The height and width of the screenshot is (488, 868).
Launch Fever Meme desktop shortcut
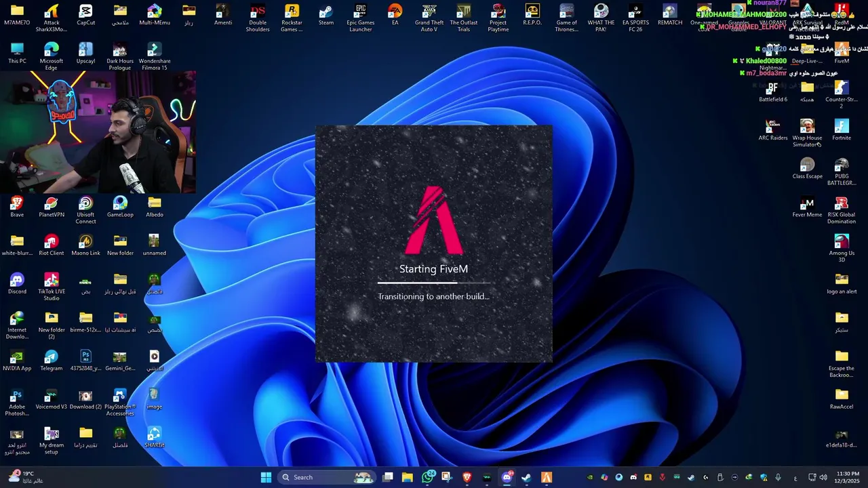click(807, 207)
